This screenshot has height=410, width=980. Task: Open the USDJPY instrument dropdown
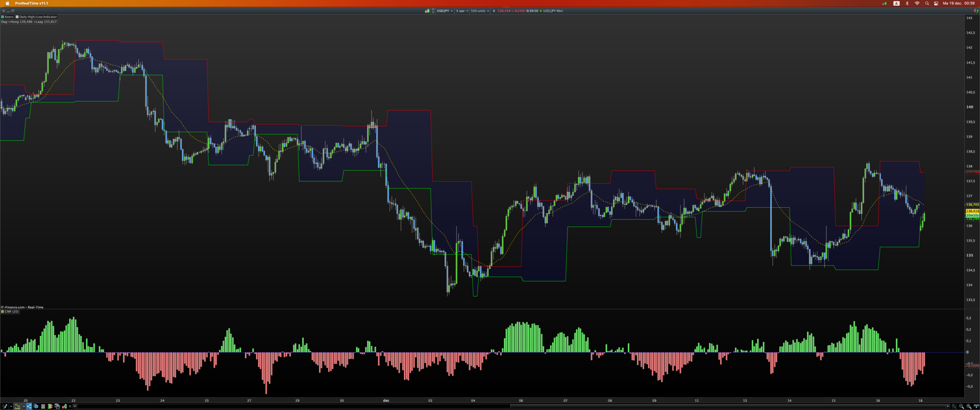click(x=445, y=11)
